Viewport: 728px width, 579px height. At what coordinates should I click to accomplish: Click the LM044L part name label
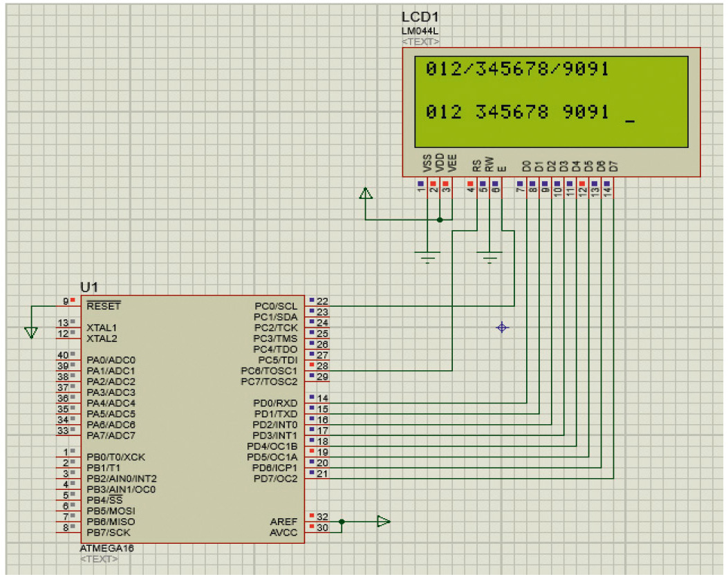coord(419,31)
